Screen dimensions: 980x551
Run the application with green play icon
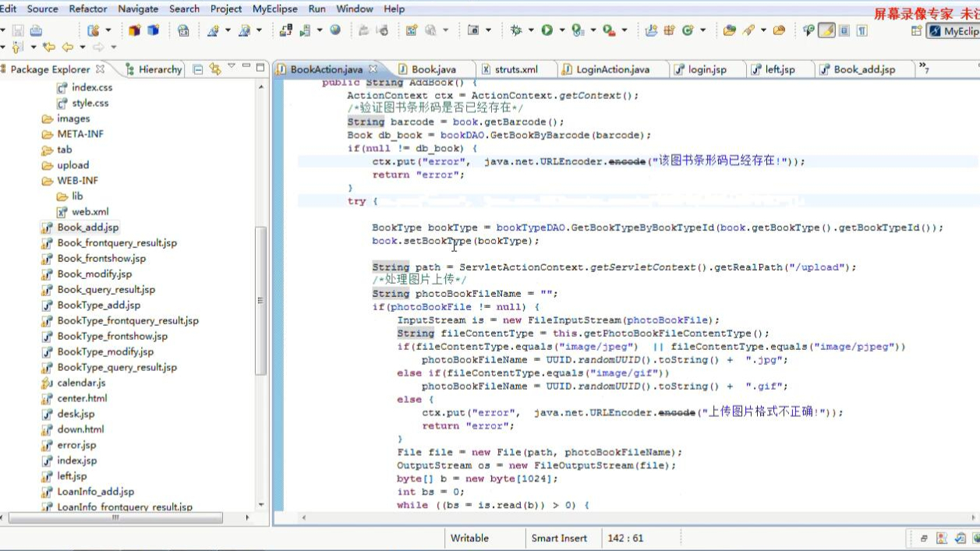[x=547, y=30]
